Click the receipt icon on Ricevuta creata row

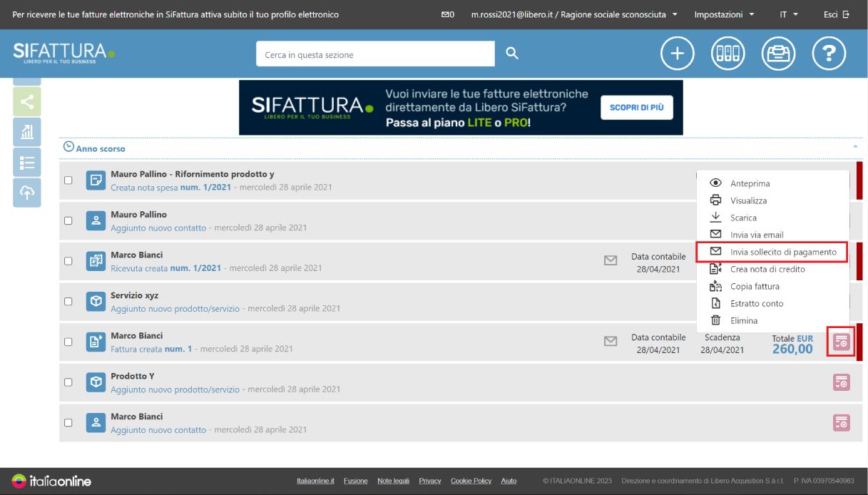[x=96, y=261]
